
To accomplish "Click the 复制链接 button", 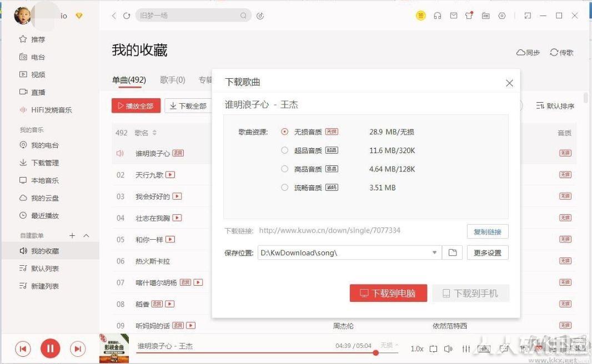I will coord(488,231).
